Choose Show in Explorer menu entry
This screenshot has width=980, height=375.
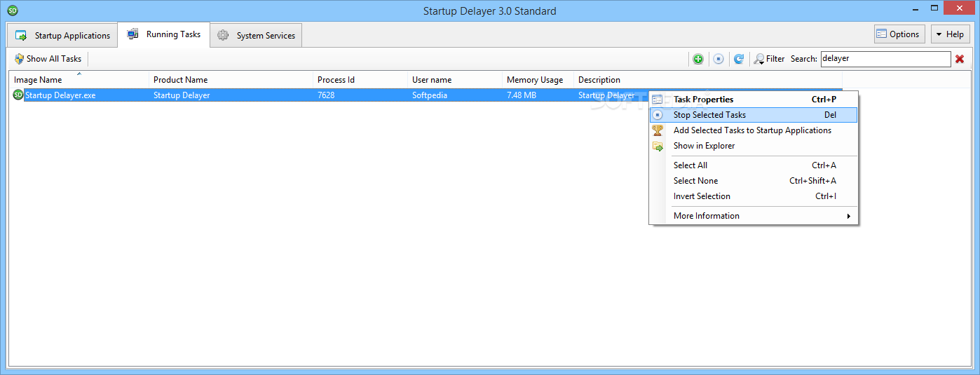pyautogui.click(x=754, y=146)
